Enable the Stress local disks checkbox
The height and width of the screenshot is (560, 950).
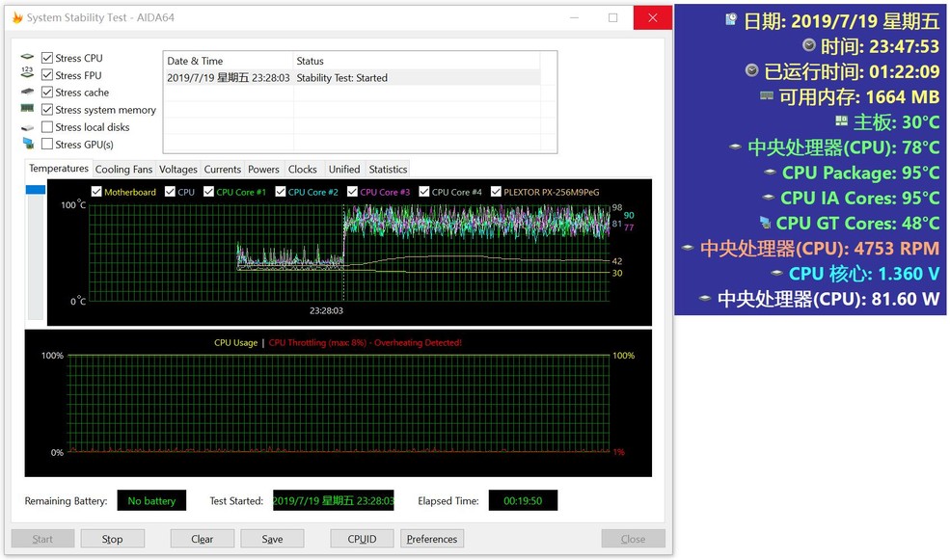tap(46, 126)
